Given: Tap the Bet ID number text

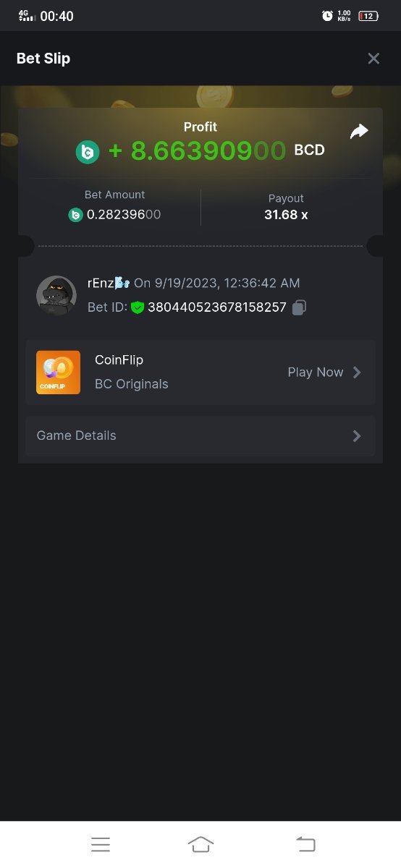Looking at the screenshot, I should tap(217, 307).
